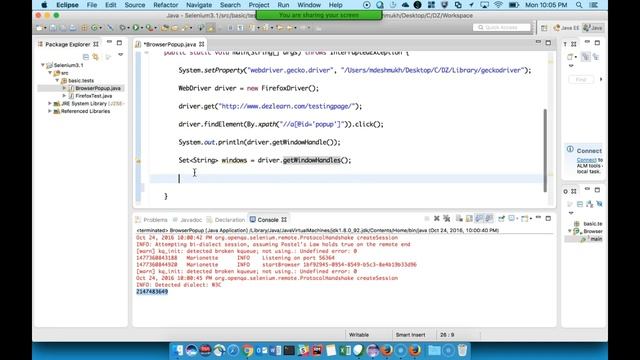Open Run button dropdown arrow
Image resolution: width=640 pixels, height=360 pixels.
[x=142, y=28]
